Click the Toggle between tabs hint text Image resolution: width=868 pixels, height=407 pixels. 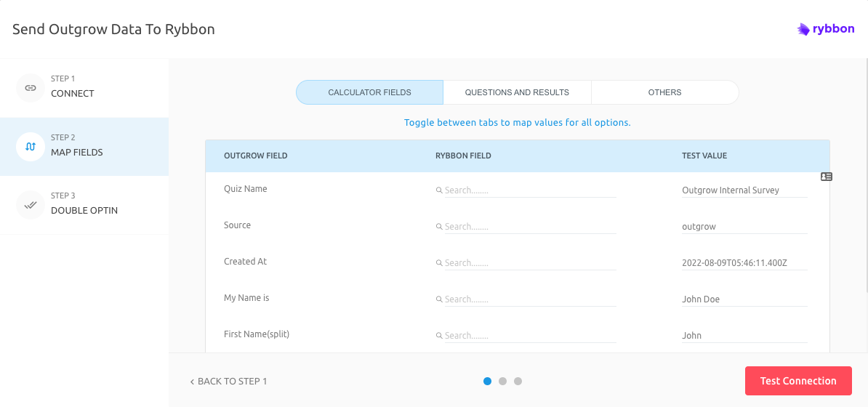(517, 123)
